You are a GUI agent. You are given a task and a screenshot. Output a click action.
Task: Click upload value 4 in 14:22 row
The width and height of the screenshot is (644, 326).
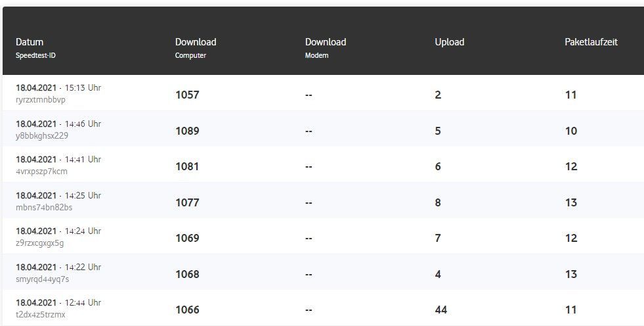click(438, 274)
